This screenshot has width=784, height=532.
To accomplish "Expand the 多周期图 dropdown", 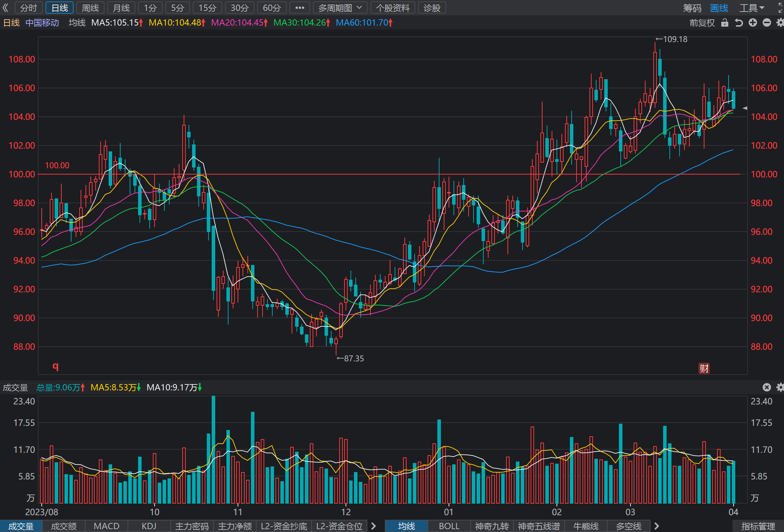I will (x=340, y=8).
